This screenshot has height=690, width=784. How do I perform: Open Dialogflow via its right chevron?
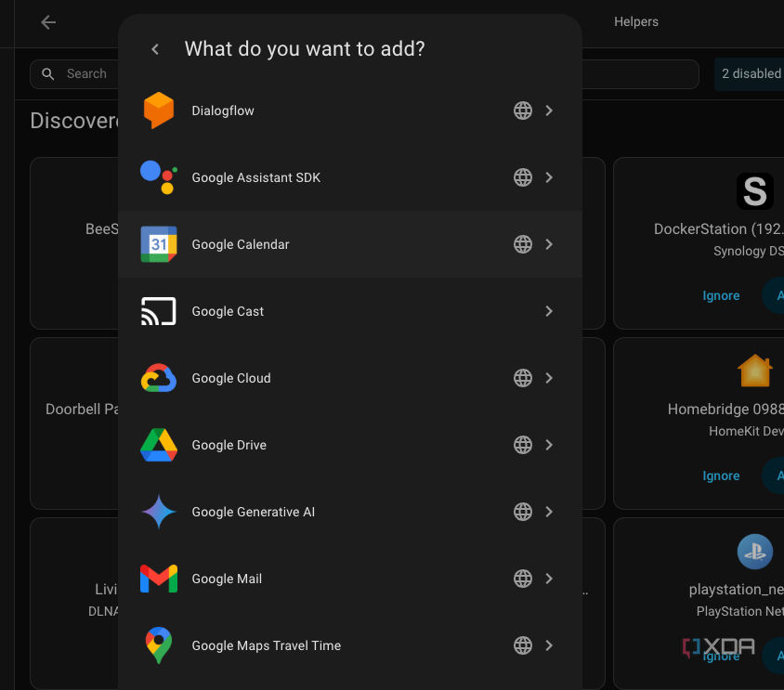click(549, 111)
